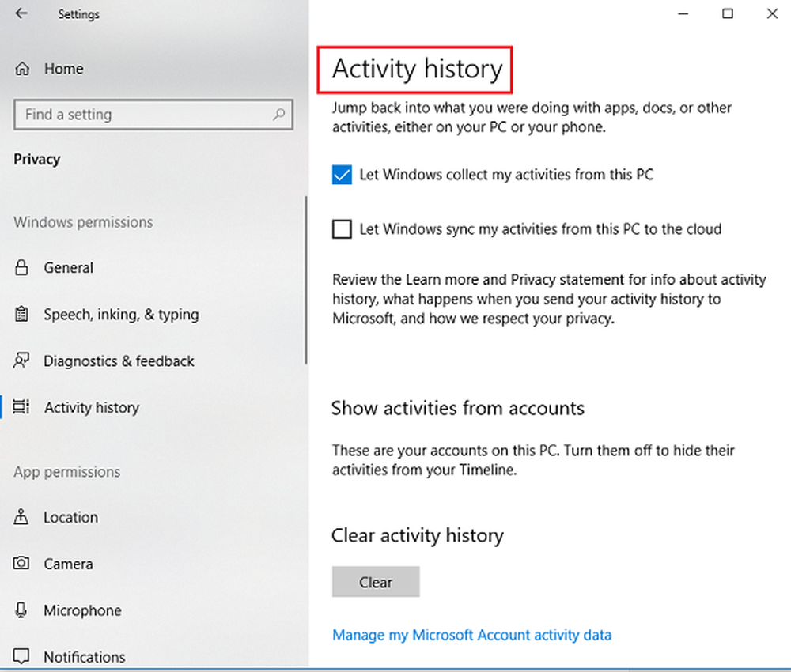The width and height of the screenshot is (791, 672).
Task: Click the 'These are your accounts on this PC' text
Action: coord(533,460)
